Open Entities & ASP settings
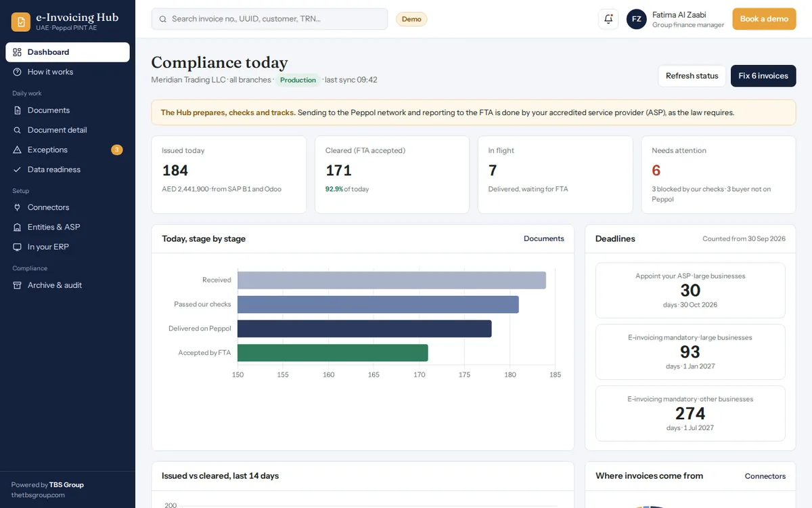 (68, 227)
